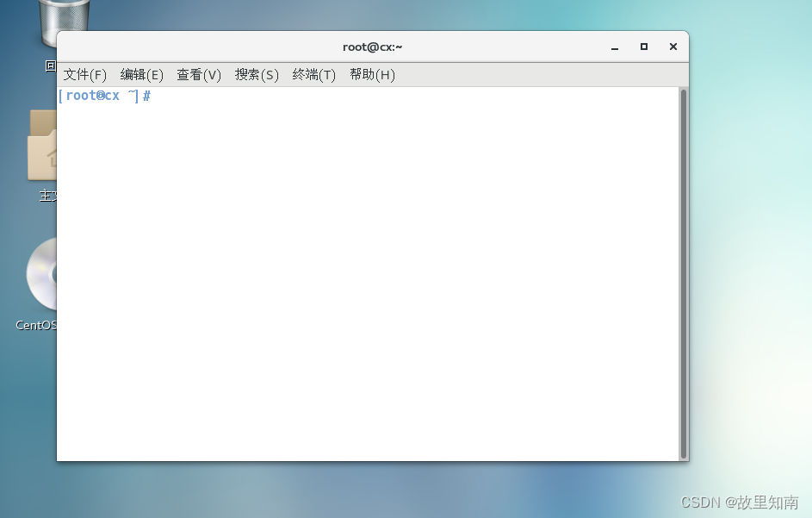Select the CentOS disc desktop icon
This screenshot has width=812, height=518.
pyautogui.click(x=41, y=274)
